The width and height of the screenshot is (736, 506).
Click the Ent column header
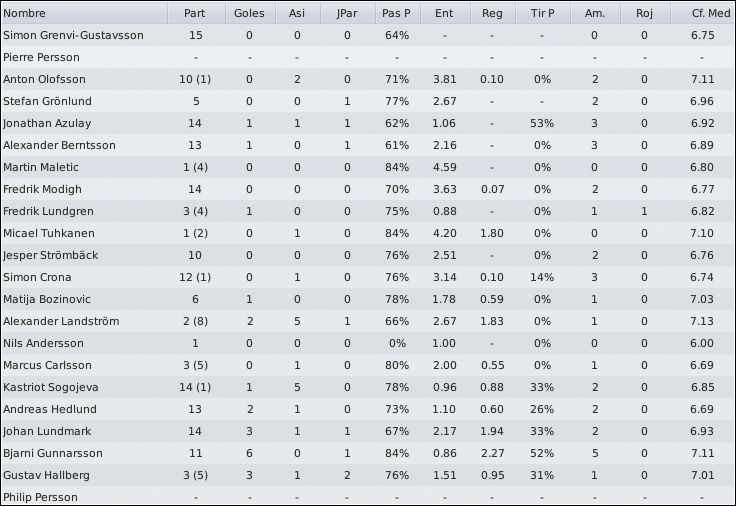pyautogui.click(x=445, y=13)
